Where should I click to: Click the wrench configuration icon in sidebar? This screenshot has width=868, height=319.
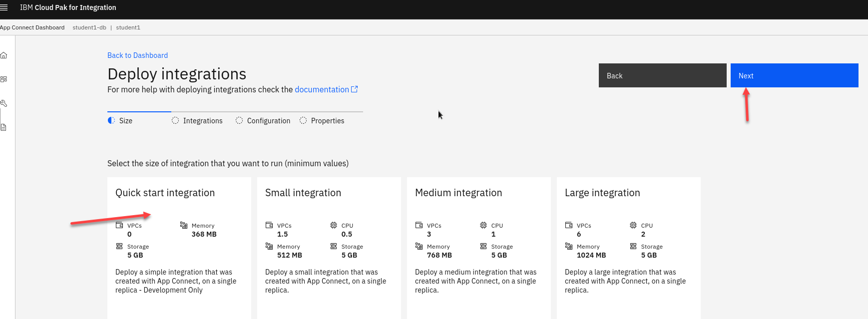coord(3,103)
